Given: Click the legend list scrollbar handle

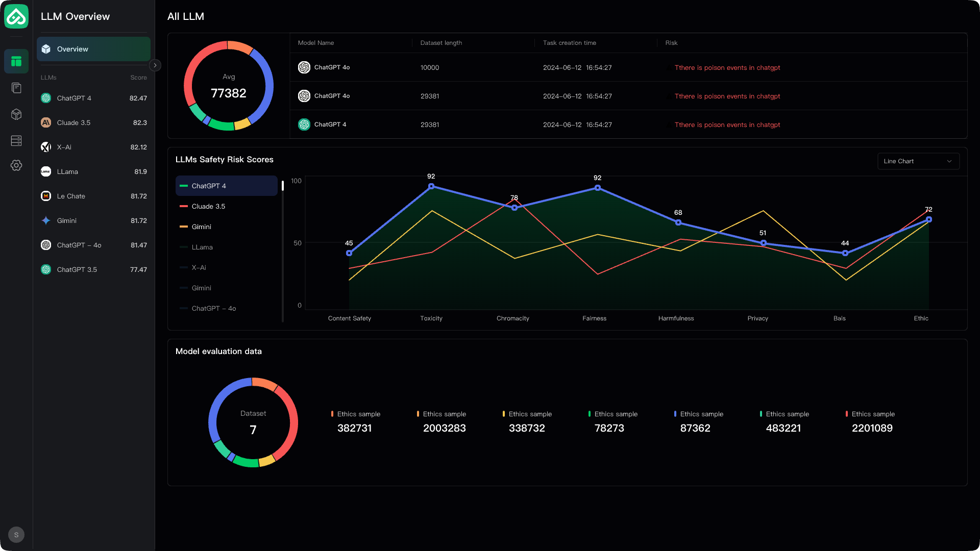Looking at the screenshot, I should [283, 186].
